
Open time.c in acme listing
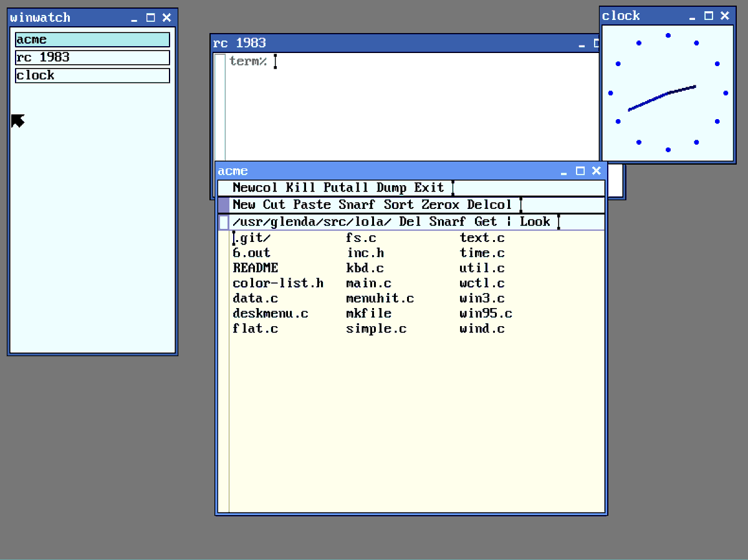tap(482, 253)
